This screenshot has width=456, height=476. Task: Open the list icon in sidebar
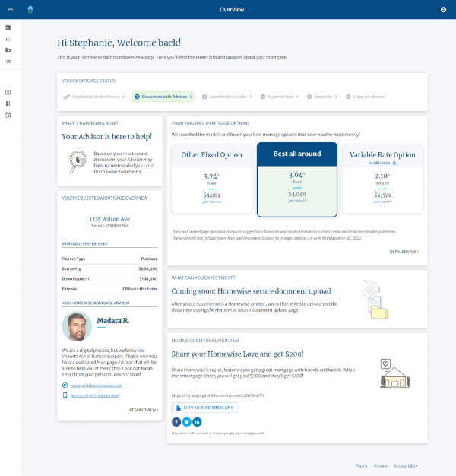click(8, 62)
